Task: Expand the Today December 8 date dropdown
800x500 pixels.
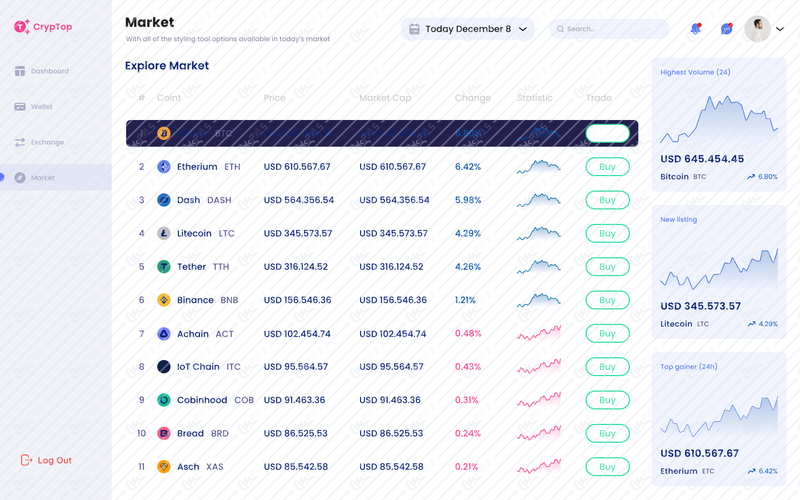Action: (x=467, y=29)
